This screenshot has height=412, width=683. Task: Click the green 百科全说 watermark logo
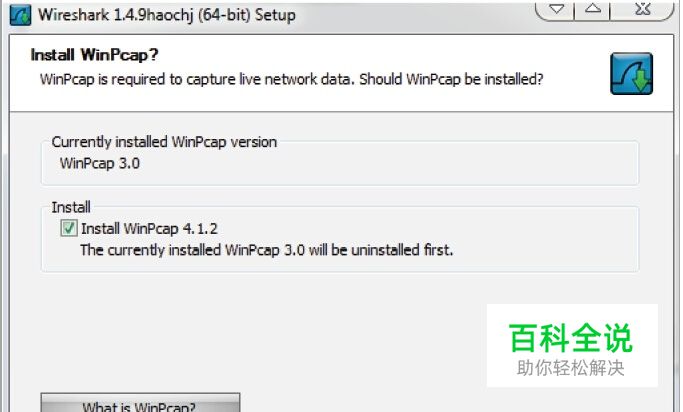[x=571, y=338]
